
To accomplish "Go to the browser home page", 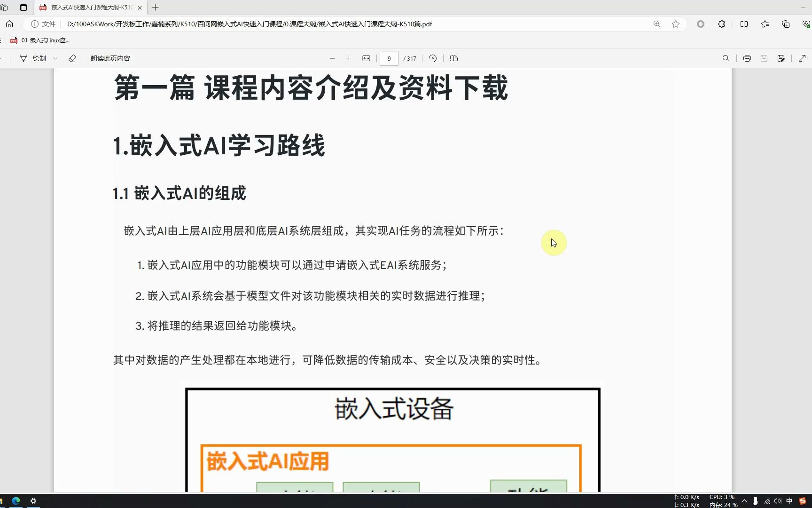I will click(x=9, y=24).
